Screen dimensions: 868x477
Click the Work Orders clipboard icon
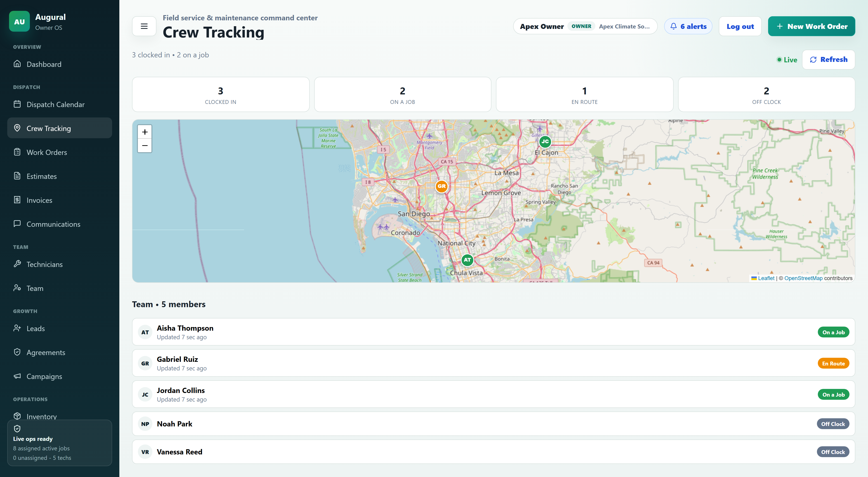coord(17,152)
